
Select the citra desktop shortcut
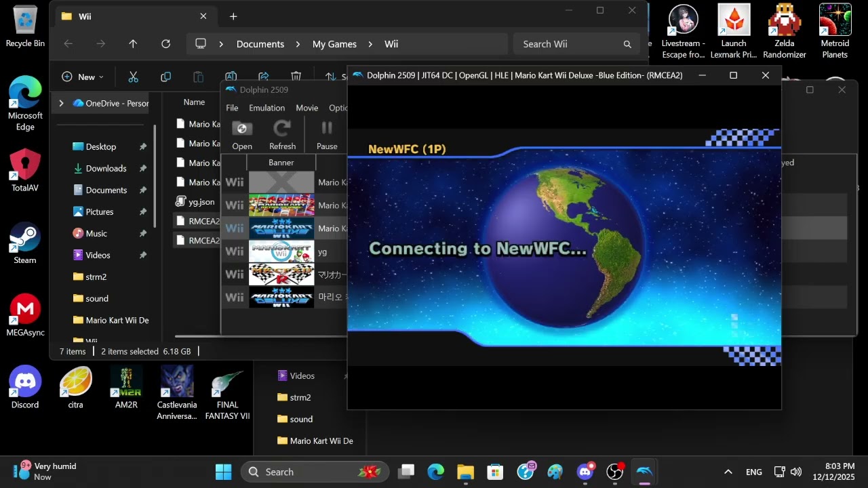tap(76, 388)
